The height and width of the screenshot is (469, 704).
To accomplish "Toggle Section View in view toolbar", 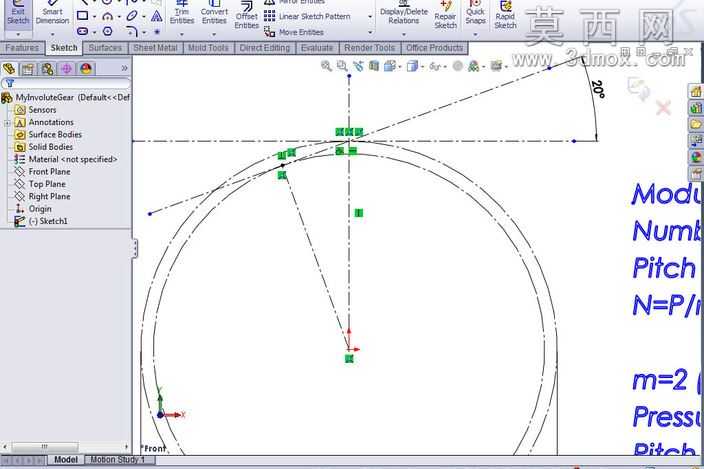I will 374,66.
